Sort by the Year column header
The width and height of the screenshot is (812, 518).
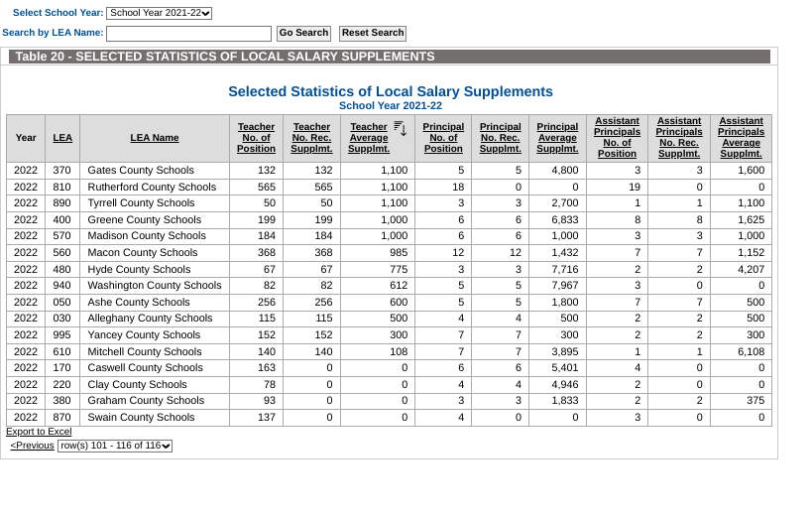pyautogui.click(x=26, y=138)
